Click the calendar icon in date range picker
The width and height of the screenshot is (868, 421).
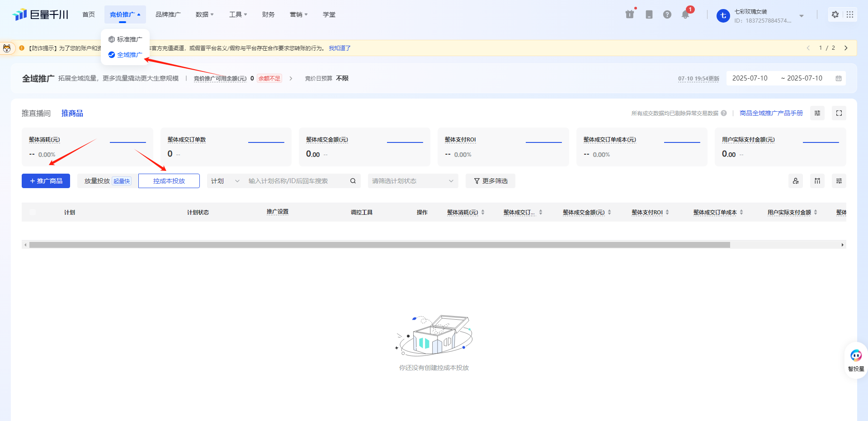click(x=839, y=78)
